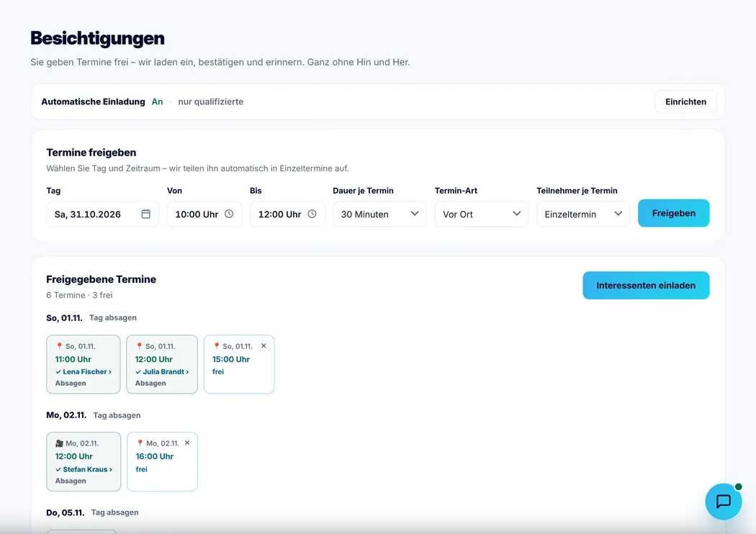Open the Termin-Art dropdown showing Vor Ort
756x534 pixels.
[481, 214]
